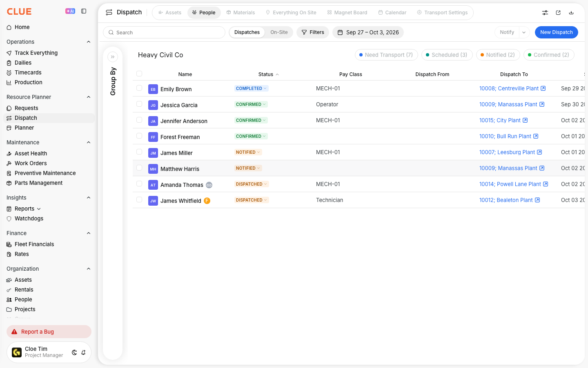Click Report a Bug button
The height and width of the screenshot is (368, 588).
[x=49, y=332]
